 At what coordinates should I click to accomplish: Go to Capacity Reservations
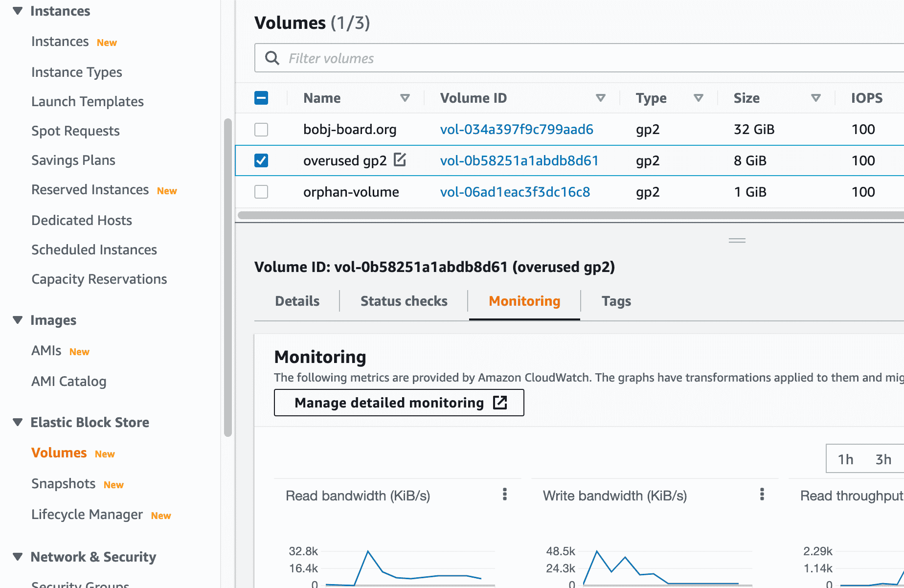point(99,279)
